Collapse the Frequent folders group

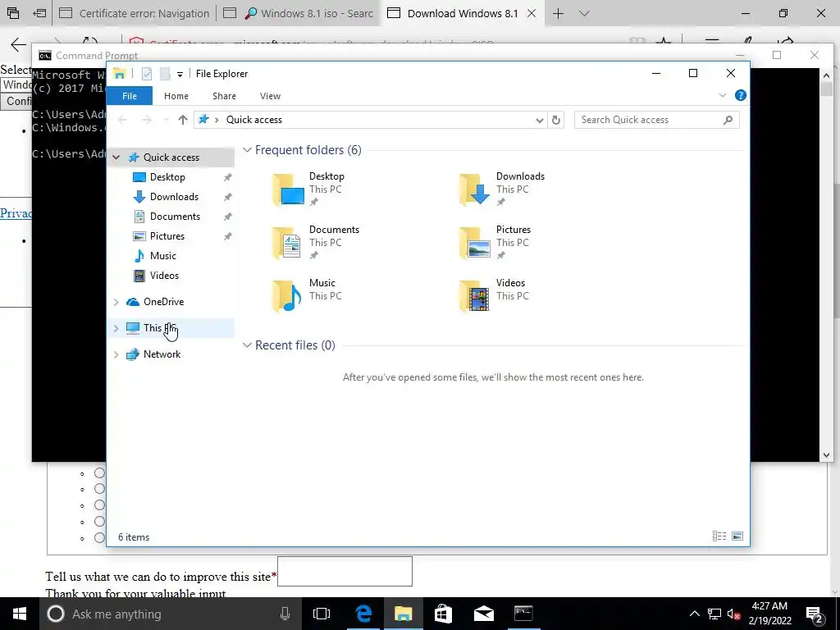(247, 150)
